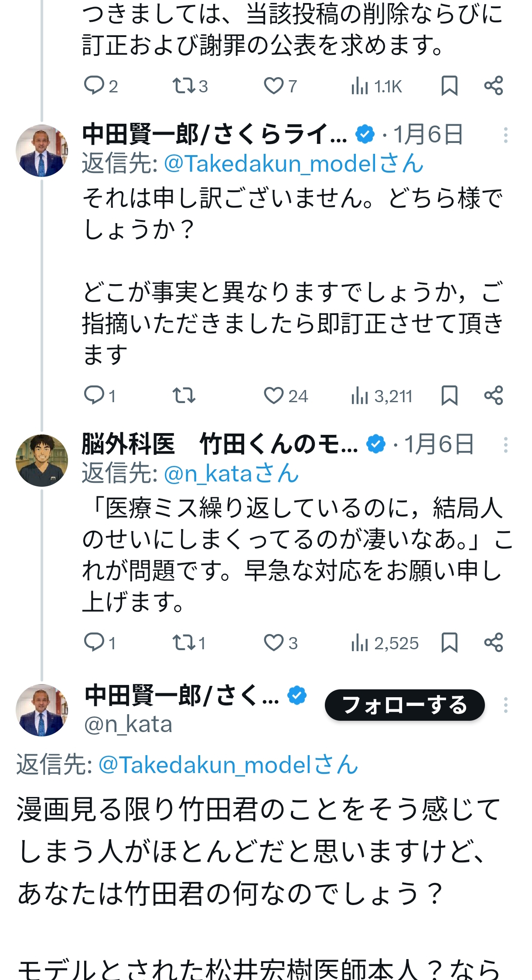The height and width of the screenshot is (980, 532).
Task: Tap the フォローする button
Action: 404,705
